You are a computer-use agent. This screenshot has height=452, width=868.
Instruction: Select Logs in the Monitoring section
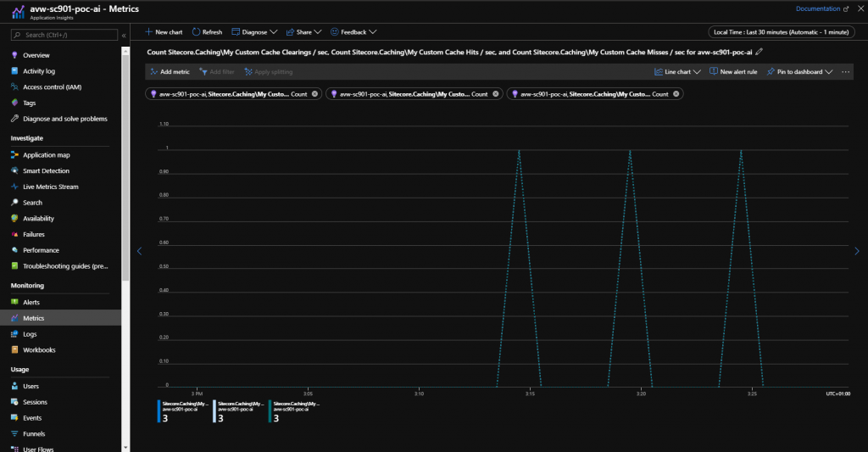(x=30, y=334)
